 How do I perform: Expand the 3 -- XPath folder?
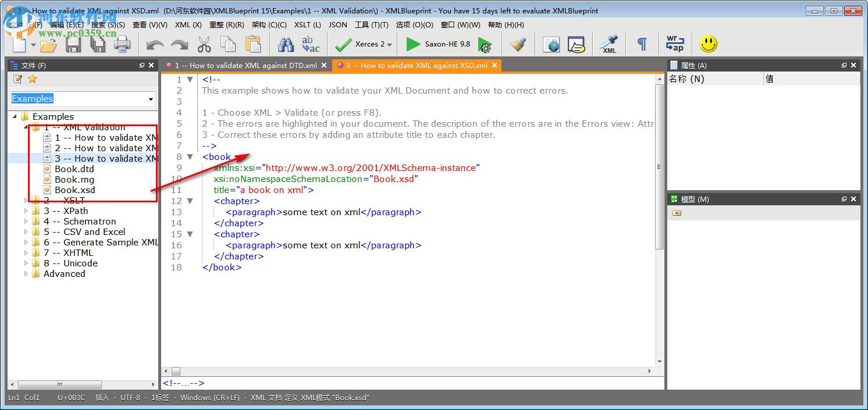[x=26, y=211]
